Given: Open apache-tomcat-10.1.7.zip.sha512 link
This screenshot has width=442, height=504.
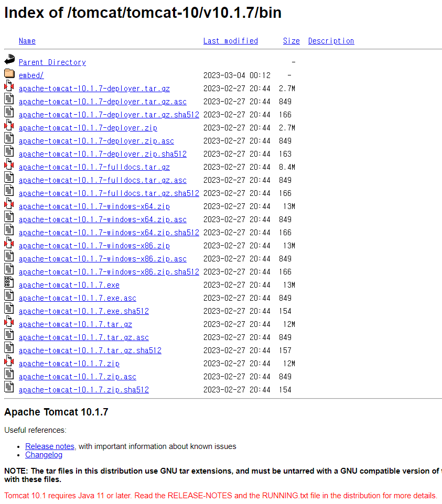Looking at the screenshot, I should [84, 390].
